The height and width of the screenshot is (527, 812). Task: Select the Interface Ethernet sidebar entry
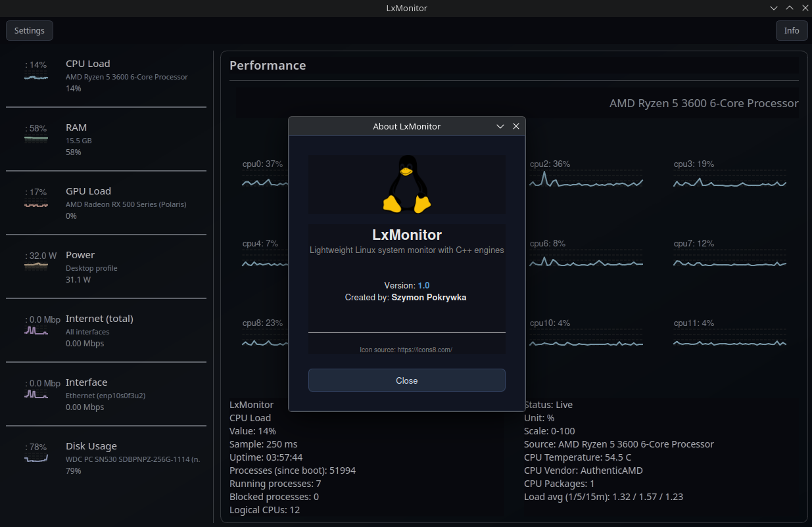[107, 394]
